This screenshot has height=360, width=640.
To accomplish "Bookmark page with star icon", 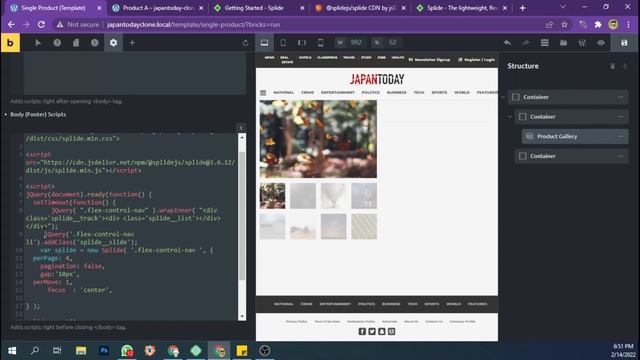I will (564, 24).
